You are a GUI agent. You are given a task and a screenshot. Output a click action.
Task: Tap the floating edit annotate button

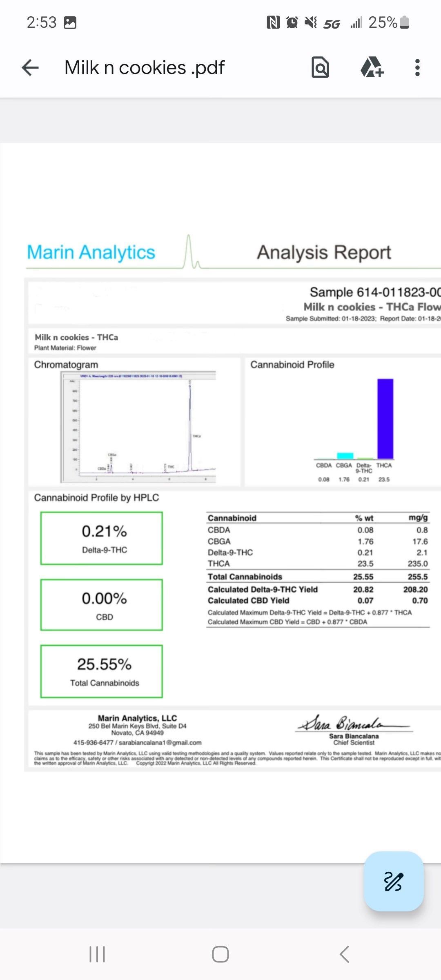pos(394,881)
